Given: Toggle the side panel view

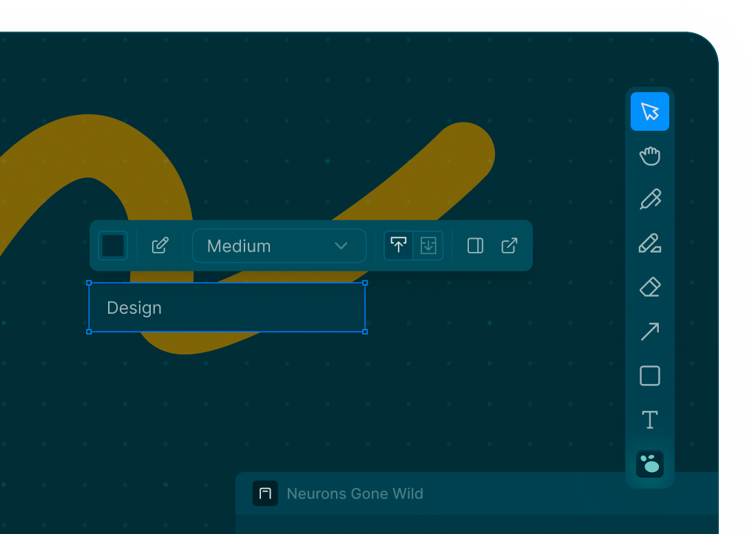Looking at the screenshot, I should (x=475, y=246).
